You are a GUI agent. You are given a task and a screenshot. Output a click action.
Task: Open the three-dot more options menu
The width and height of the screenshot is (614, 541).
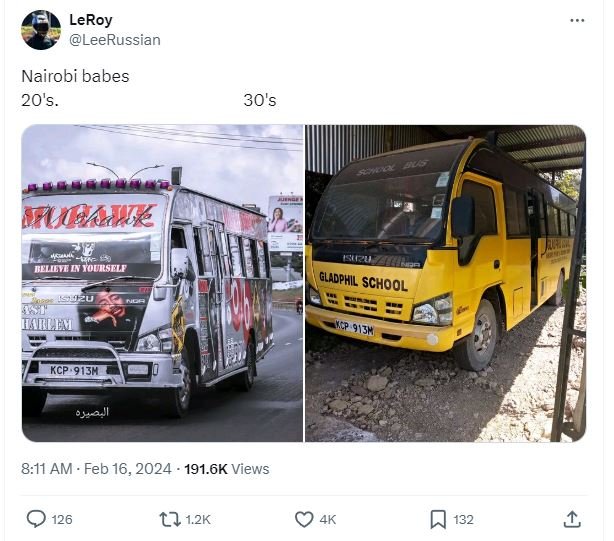pyautogui.click(x=577, y=20)
